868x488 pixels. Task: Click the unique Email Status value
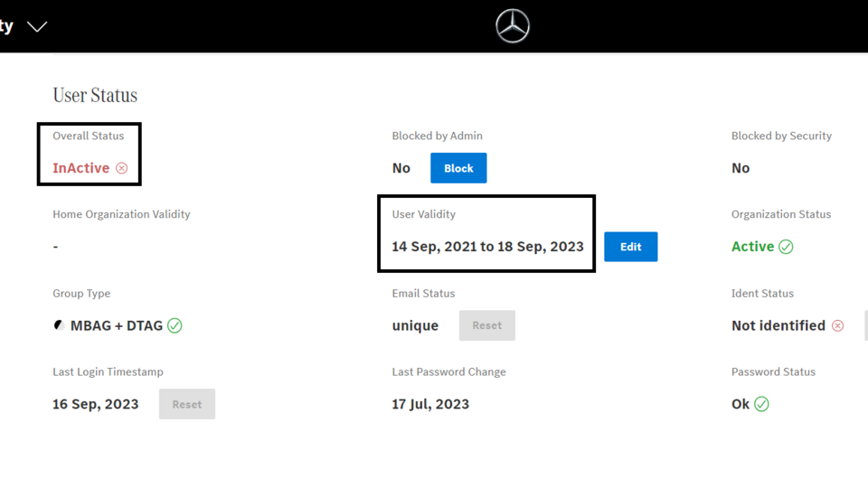[x=415, y=325]
